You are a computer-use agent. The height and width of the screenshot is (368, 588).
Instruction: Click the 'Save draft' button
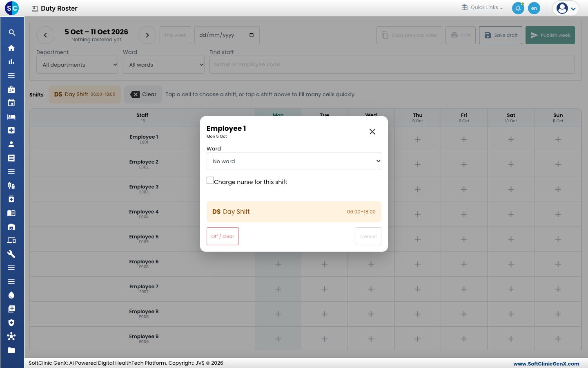click(501, 35)
